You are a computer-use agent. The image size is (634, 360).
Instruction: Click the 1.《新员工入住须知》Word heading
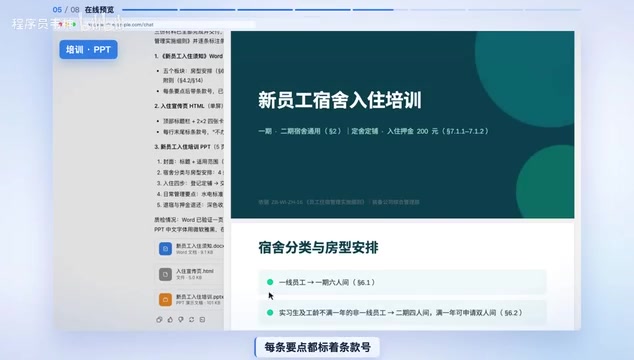[189, 56]
